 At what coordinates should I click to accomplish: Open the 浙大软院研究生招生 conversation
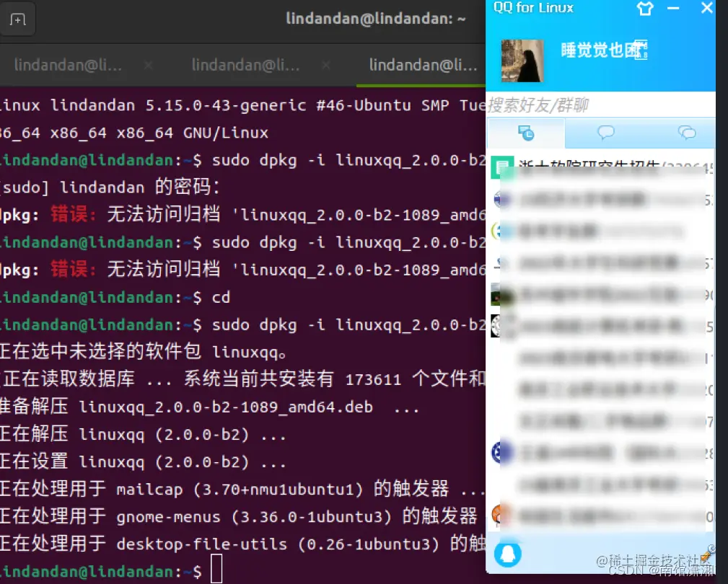(600, 168)
